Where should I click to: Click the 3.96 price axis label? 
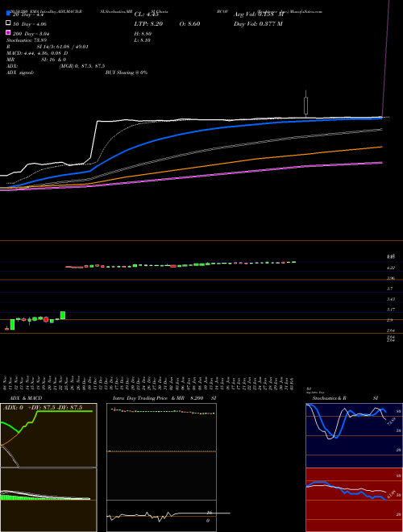click(390, 278)
